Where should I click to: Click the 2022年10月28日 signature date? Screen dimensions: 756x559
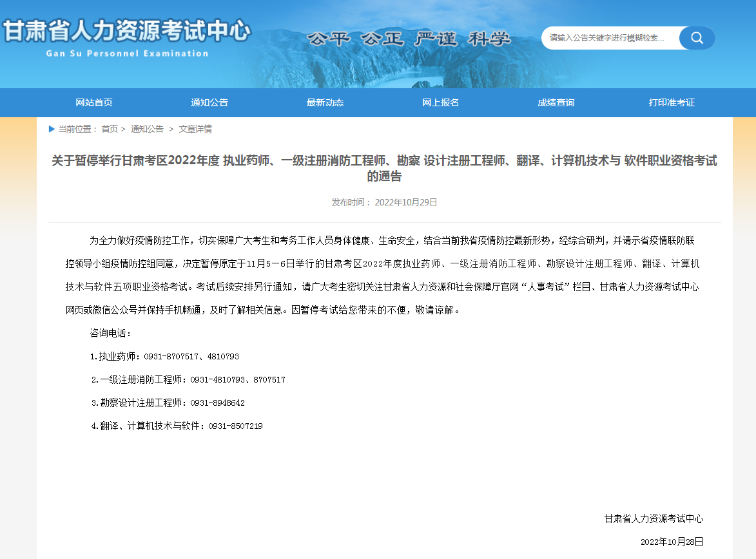click(672, 542)
